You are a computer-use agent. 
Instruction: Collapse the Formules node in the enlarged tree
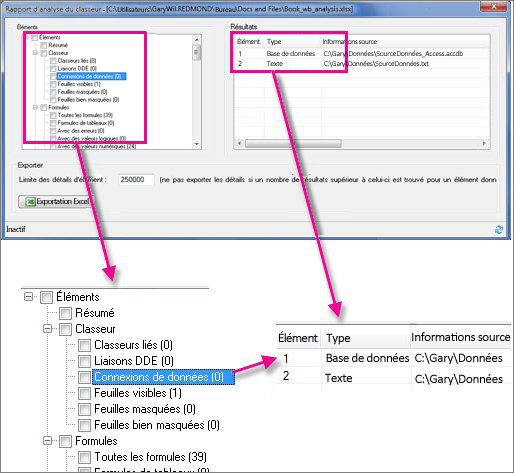(48, 441)
